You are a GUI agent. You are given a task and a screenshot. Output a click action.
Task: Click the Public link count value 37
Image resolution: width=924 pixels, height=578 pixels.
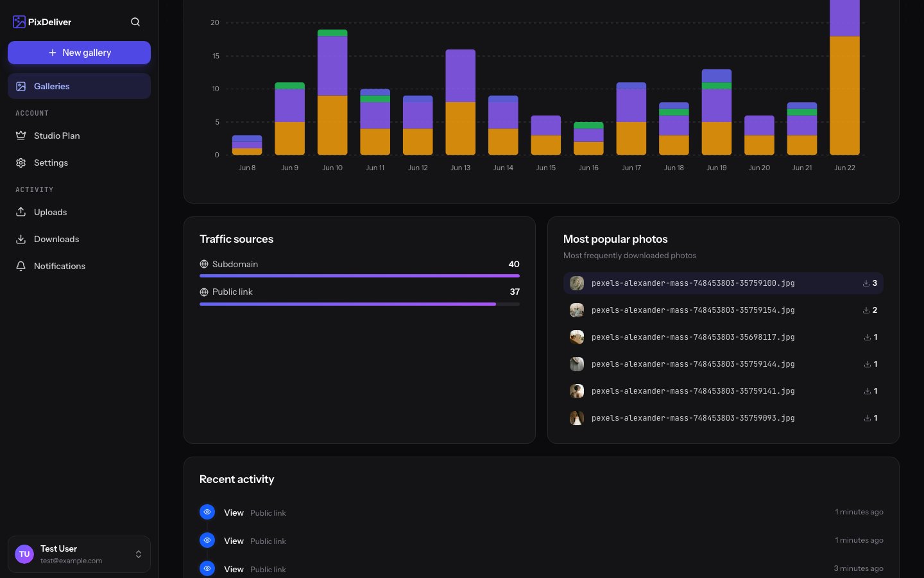[515, 292]
